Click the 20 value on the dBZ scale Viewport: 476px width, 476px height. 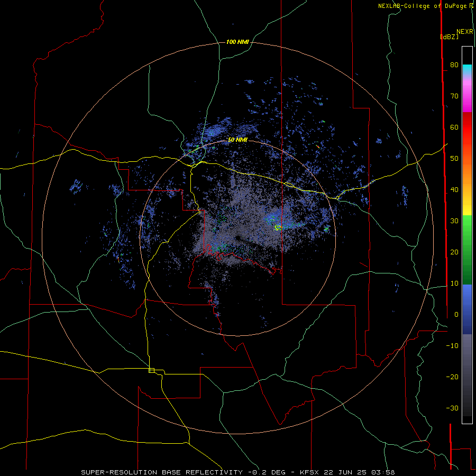pyautogui.click(x=454, y=252)
